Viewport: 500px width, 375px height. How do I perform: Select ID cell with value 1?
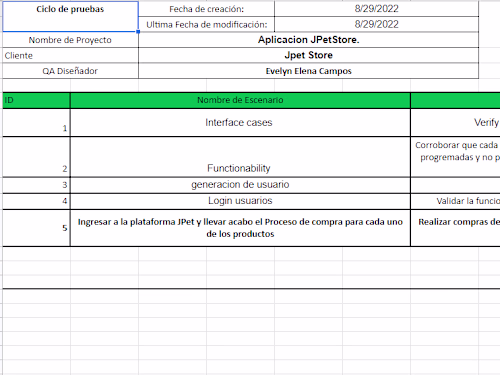36,123
